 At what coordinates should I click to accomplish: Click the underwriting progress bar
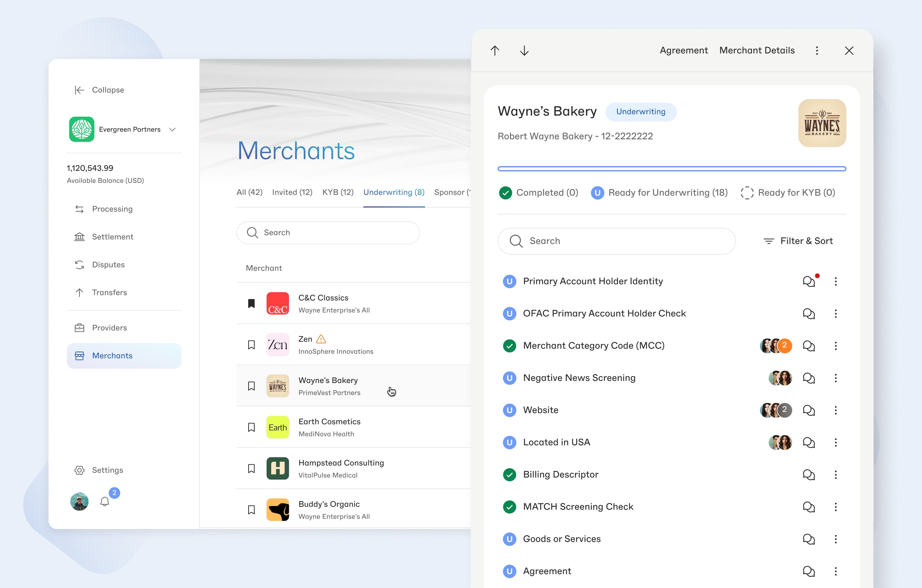672,169
